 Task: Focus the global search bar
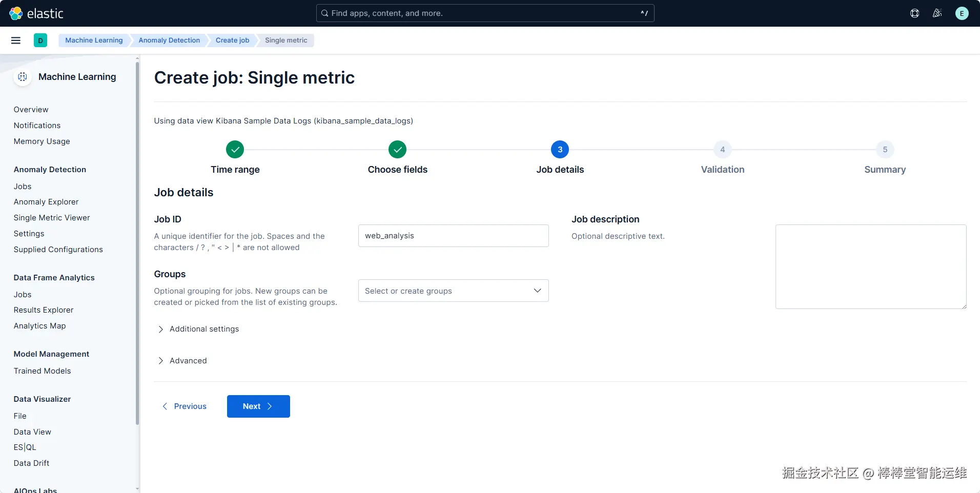pyautogui.click(x=485, y=13)
